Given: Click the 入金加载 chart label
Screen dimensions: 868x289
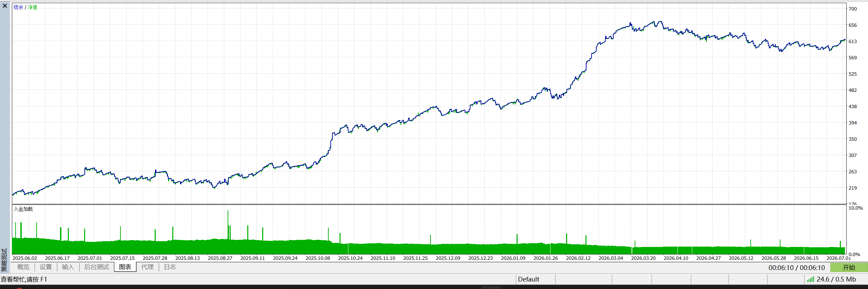Looking at the screenshot, I should (x=23, y=209).
